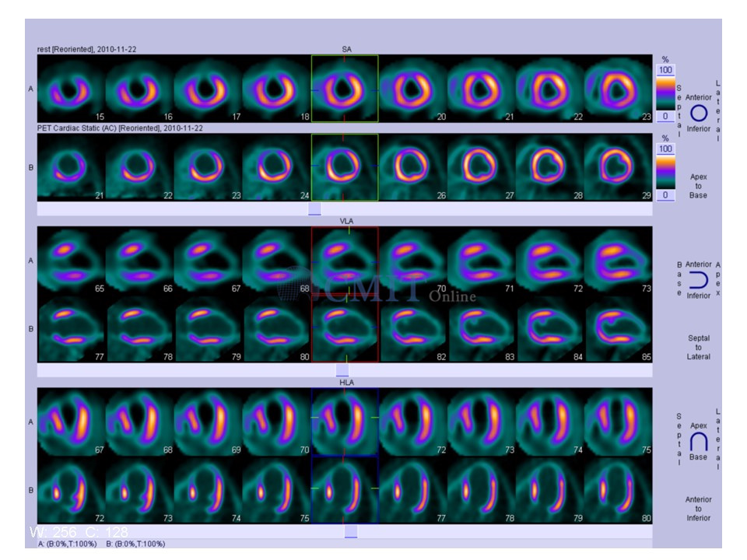Move the SA slice scrollbar thumb
This screenshot has width=747, height=560.
[x=314, y=208]
